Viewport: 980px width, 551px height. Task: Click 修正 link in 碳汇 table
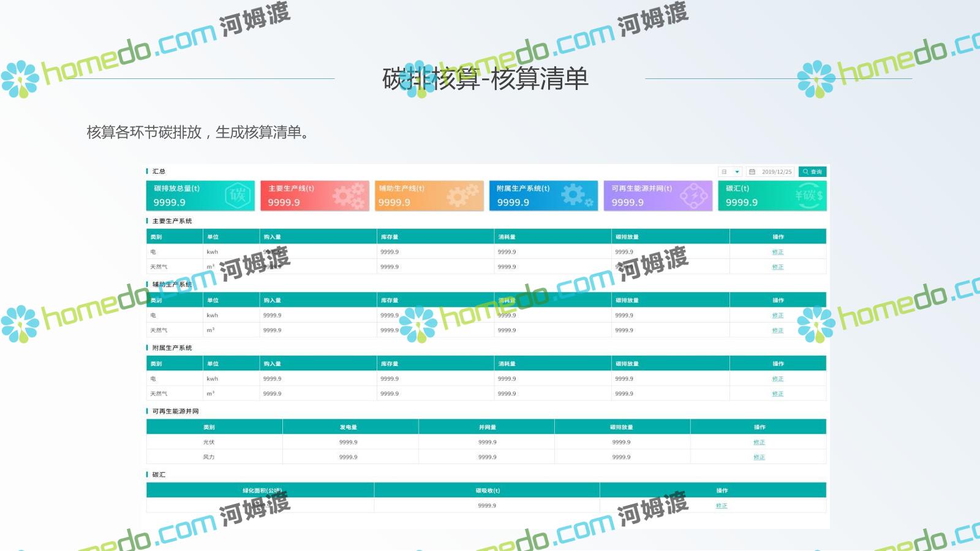pos(722,506)
